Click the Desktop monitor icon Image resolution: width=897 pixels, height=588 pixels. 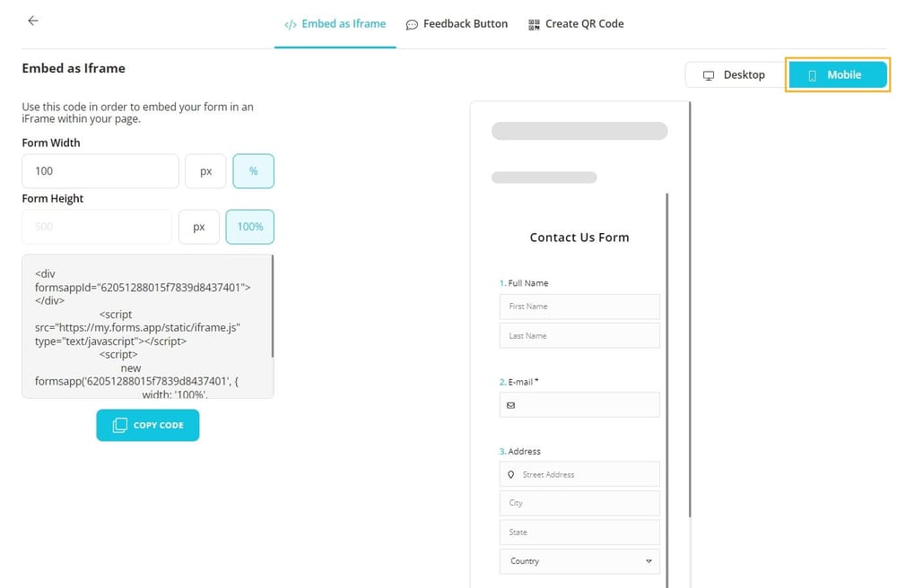click(709, 75)
